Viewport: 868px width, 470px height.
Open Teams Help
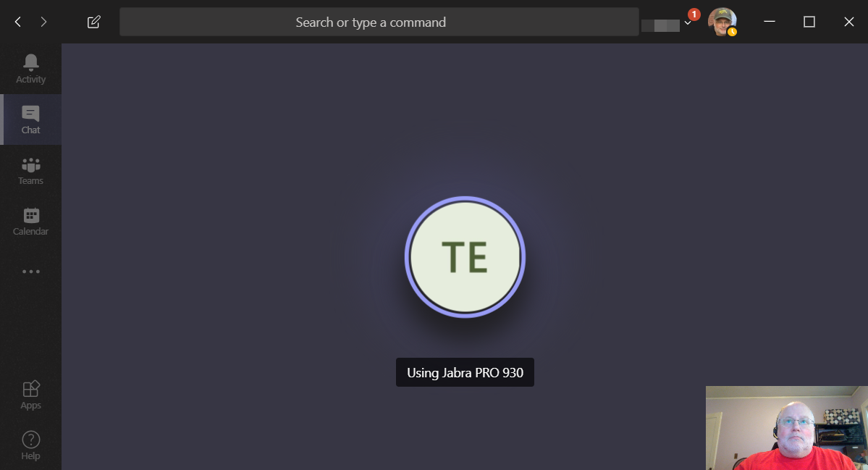[x=30, y=445]
